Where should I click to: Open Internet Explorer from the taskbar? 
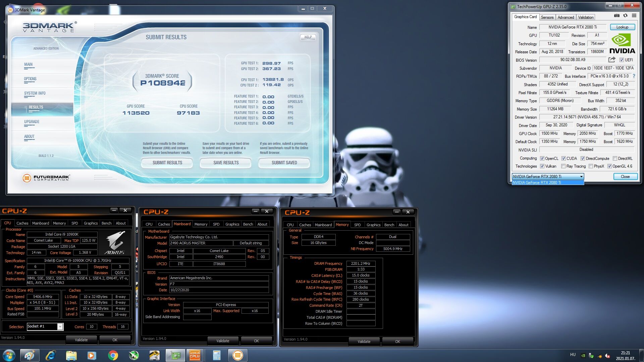[50, 355]
